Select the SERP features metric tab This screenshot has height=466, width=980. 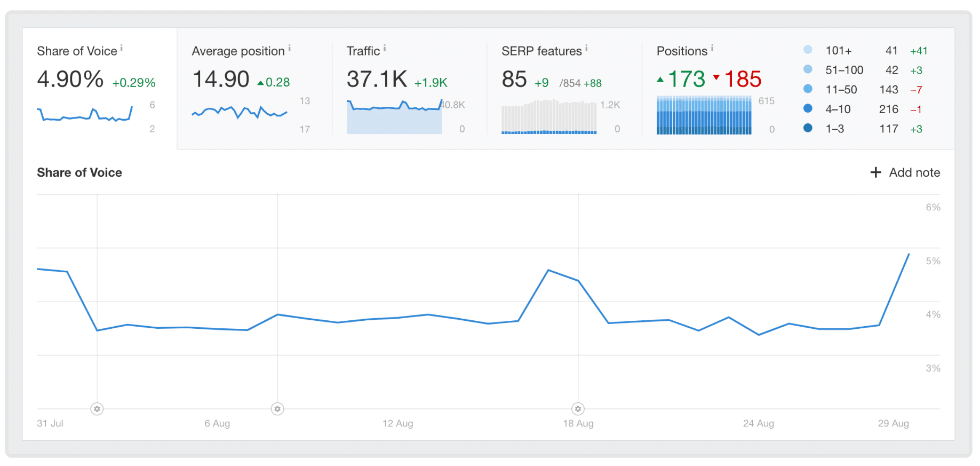(564, 89)
